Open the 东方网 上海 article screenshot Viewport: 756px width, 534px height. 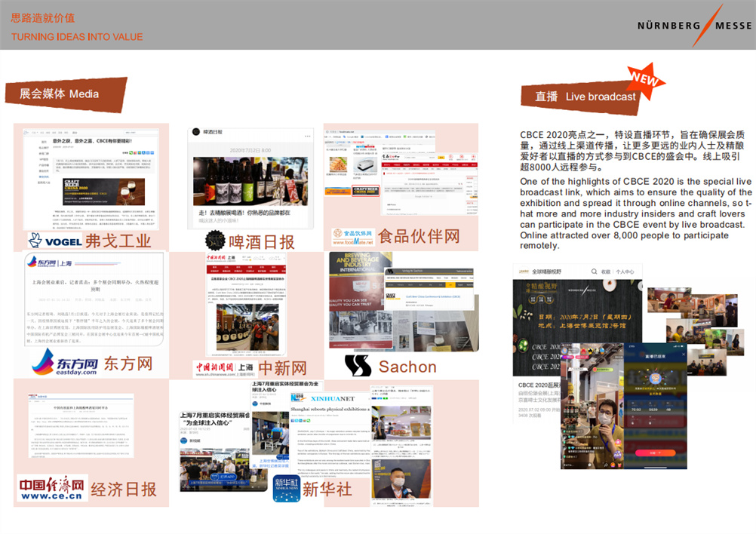point(94,299)
